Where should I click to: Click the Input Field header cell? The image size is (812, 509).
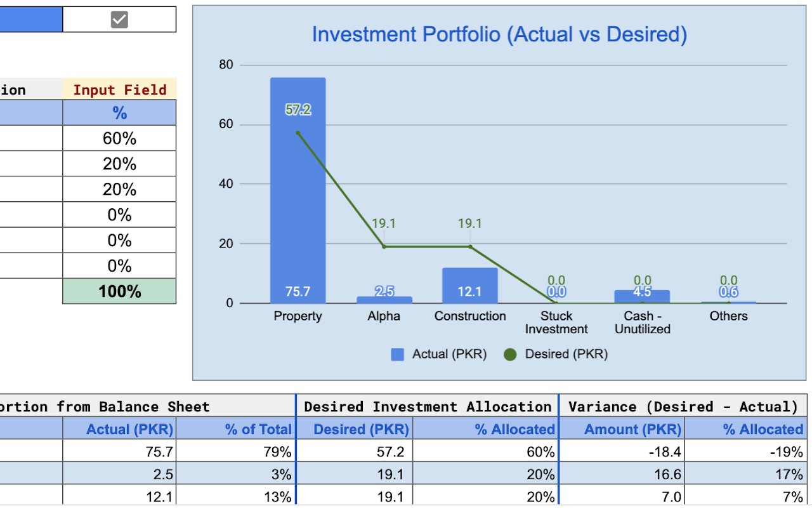point(119,89)
